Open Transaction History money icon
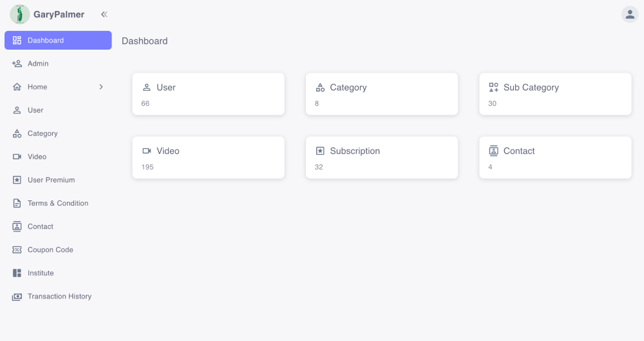Viewport: 644px width, 341px height. click(17, 297)
